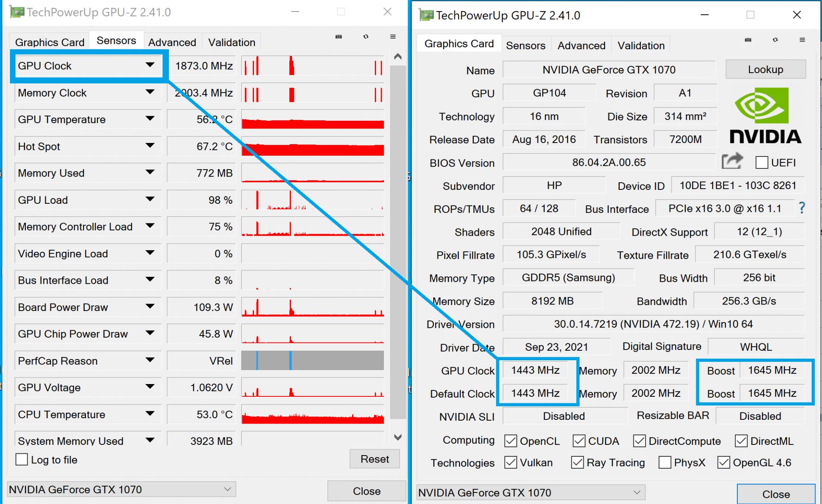This screenshot has width=822, height=504.
Task: Click scroll down arrow in sensors list
Action: 397,437
